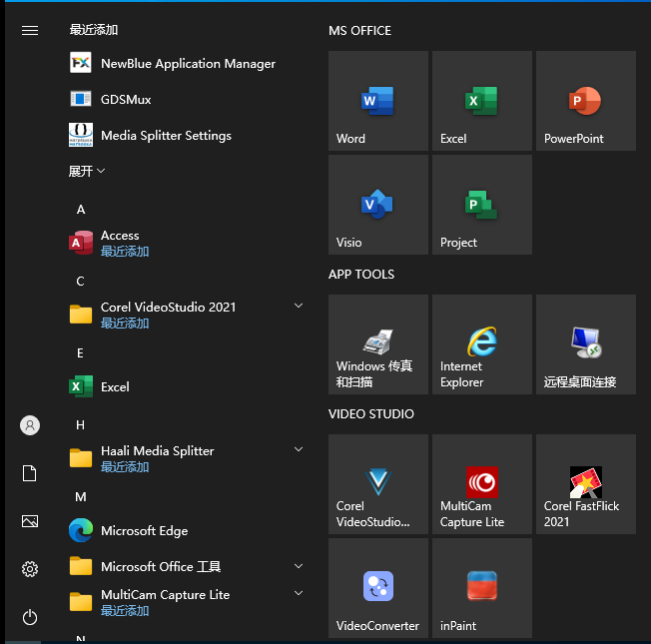Open the Word tile

(x=377, y=101)
